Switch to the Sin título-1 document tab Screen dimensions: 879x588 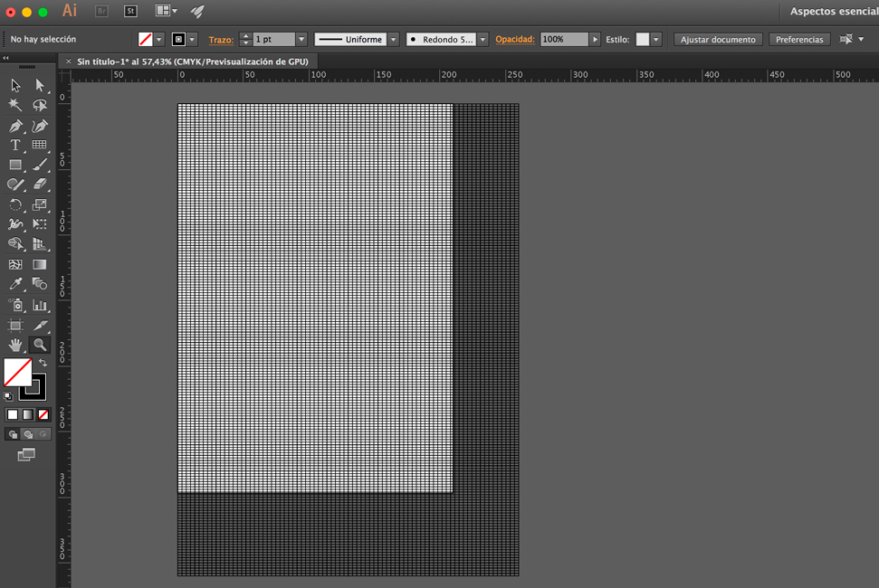point(192,62)
